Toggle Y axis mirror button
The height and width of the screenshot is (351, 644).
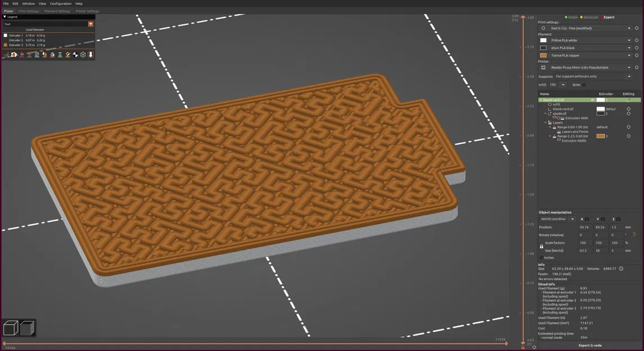tap(602, 219)
